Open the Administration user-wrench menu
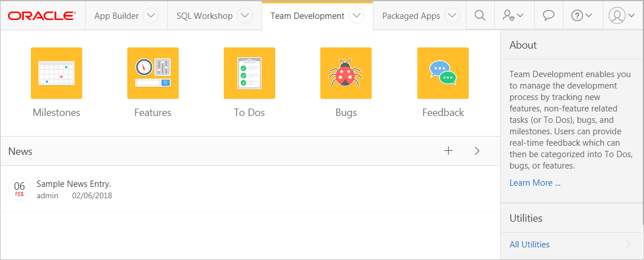 coord(514,15)
